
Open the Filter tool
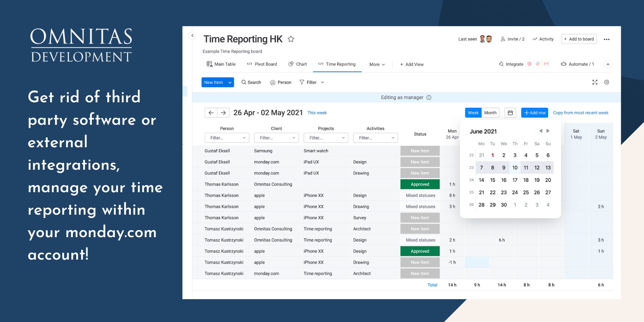(x=308, y=82)
